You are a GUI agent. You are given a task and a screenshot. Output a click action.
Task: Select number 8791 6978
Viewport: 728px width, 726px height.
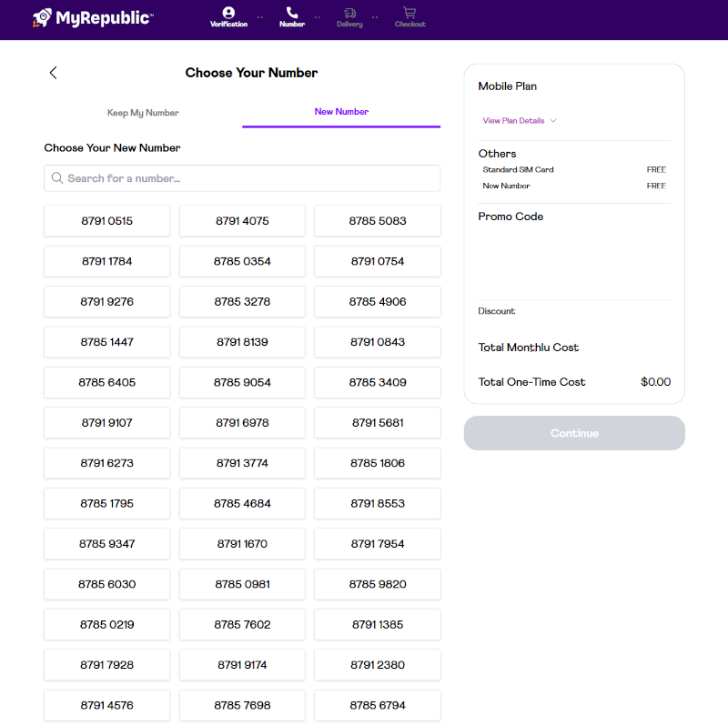[x=242, y=423]
